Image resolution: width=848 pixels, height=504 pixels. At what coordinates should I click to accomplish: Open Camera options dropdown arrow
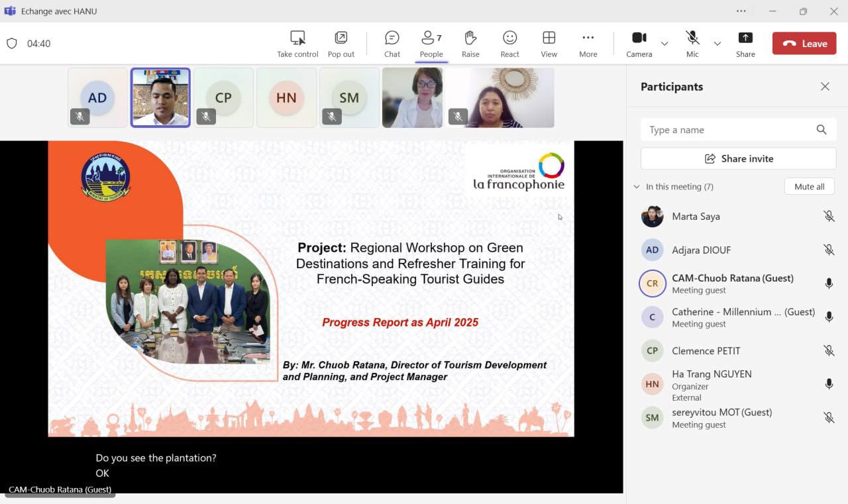click(664, 44)
